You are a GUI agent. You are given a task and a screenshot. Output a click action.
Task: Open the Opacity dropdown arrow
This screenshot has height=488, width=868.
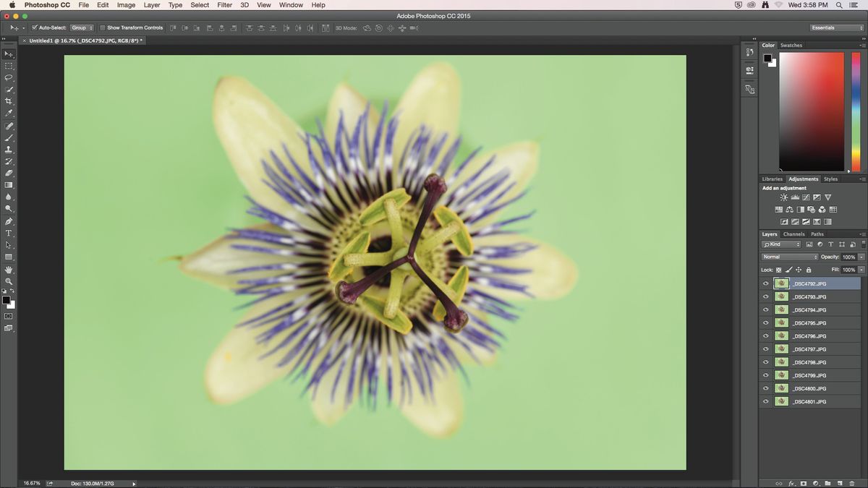tap(861, 257)
